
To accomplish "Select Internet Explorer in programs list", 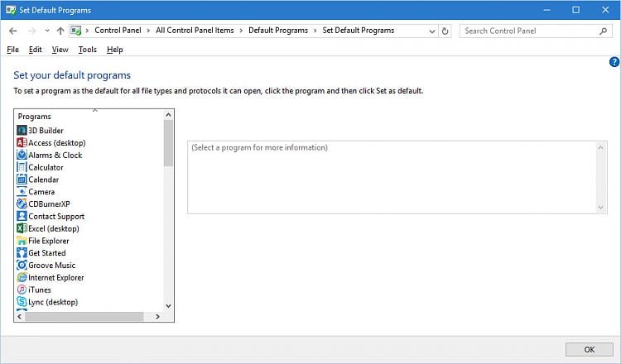I will pyautogui.click(x=56, y=278).
